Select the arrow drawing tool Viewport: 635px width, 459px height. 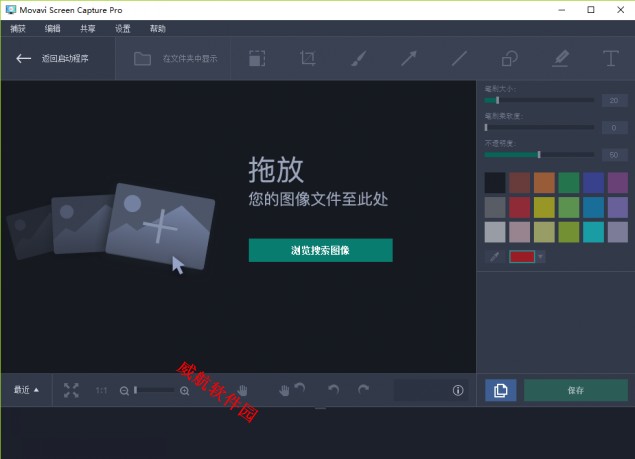pyautogui.click(x=409, y=58)
